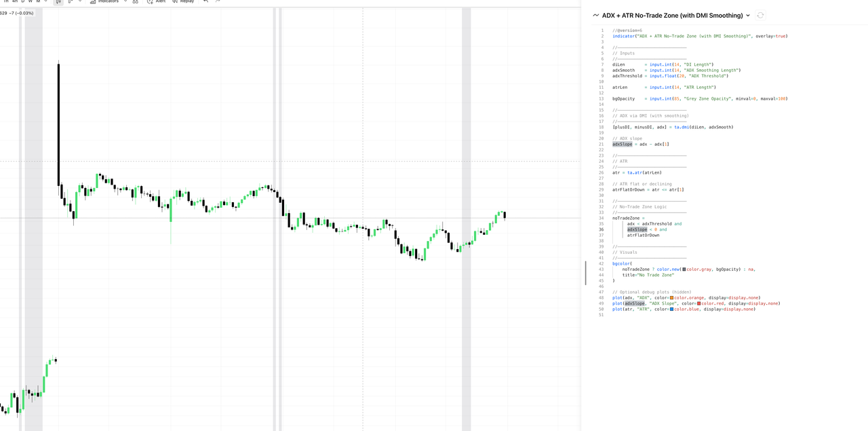Click ta.atr function call on line 26
The height and width of the screenshot is (431, 868).
tap(635, 172)
